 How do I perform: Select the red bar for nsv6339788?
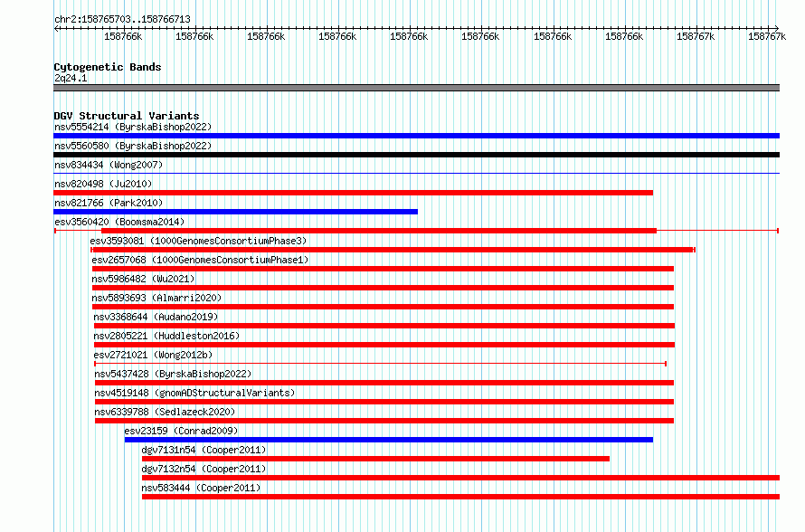tap(384, 421)
